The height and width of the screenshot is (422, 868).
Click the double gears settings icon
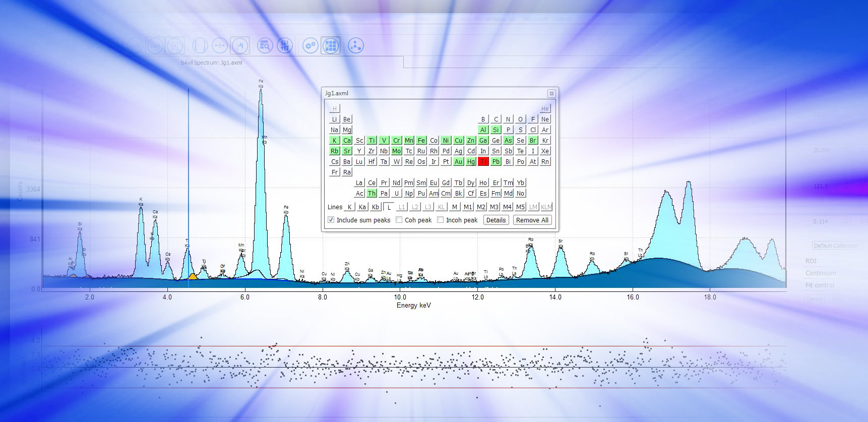click(x=310, y=46)
